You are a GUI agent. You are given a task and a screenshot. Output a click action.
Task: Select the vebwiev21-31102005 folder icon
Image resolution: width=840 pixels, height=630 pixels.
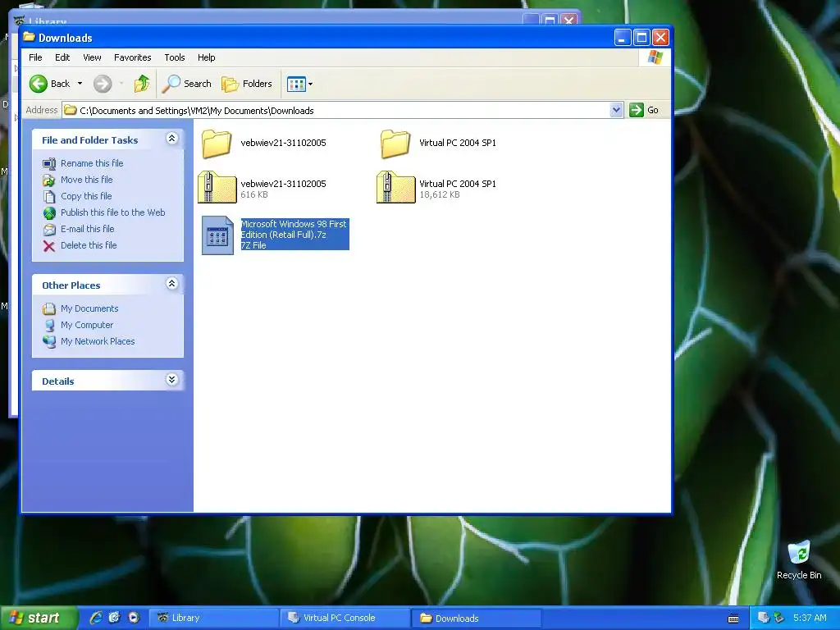(217, 144)
